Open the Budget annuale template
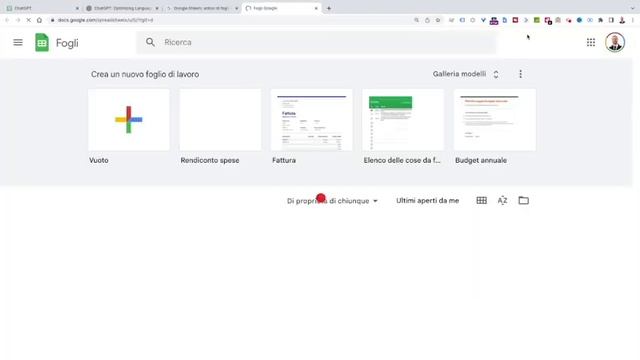Screen dimensions: 640x360 (x=495, y=120)
